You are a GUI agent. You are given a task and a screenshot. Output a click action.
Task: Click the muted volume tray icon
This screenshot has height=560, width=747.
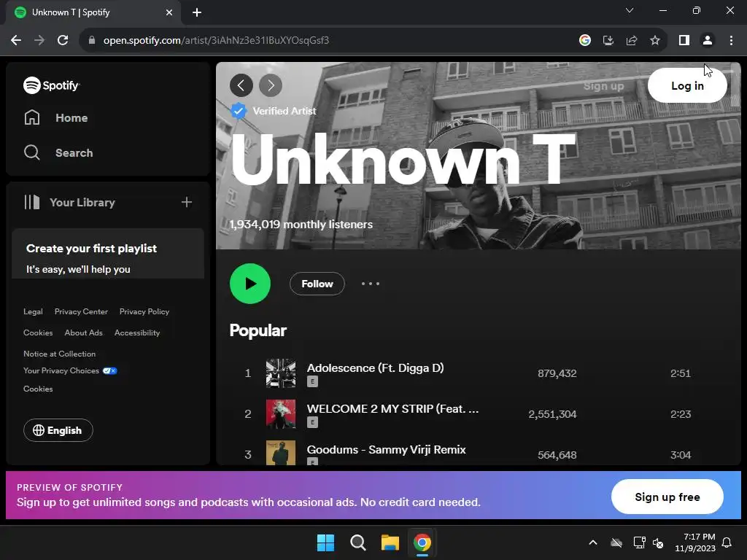click(659, 542)
